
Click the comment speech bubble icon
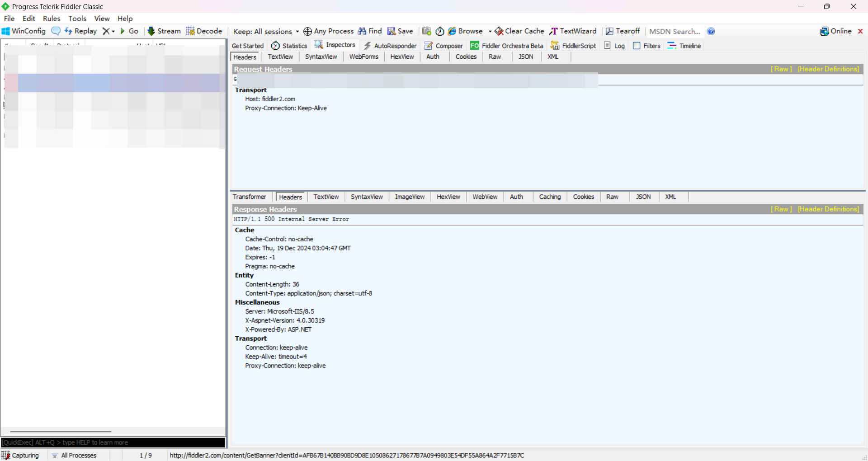click(56, 31)
